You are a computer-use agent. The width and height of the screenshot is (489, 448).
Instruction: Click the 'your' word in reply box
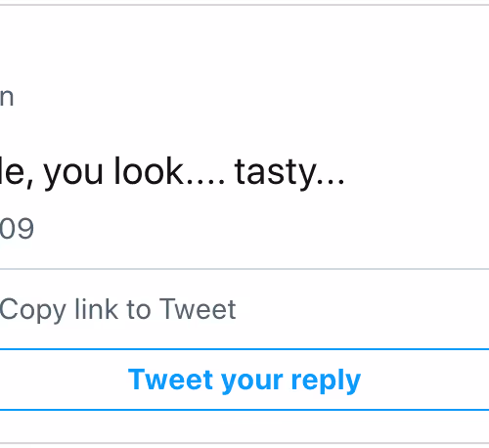[252, 382]
